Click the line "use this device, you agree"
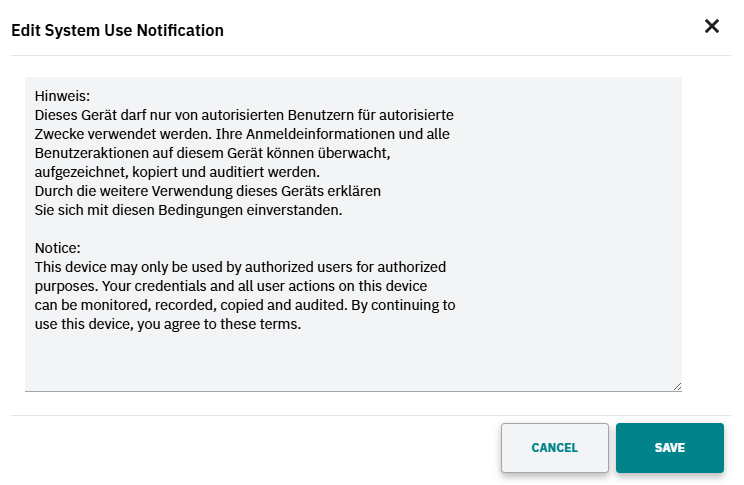Viewport: 744px width, 485px height. 167,324
